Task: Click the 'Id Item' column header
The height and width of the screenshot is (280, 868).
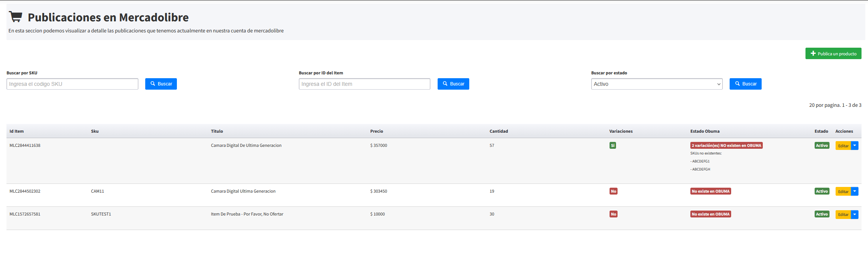Action: click(17, 131)
